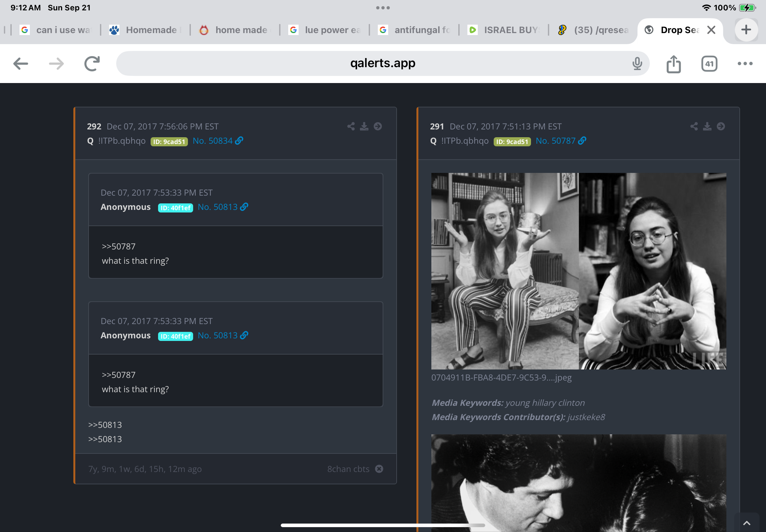Open the tab switcher showing 41 tabs
The image size is (766, 532).
coord(709,63)
